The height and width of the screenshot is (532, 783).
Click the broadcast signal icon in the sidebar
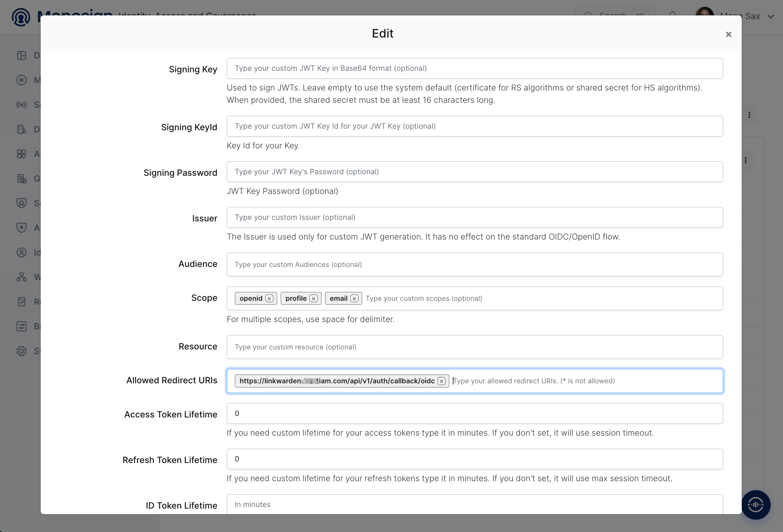point(22,105)
